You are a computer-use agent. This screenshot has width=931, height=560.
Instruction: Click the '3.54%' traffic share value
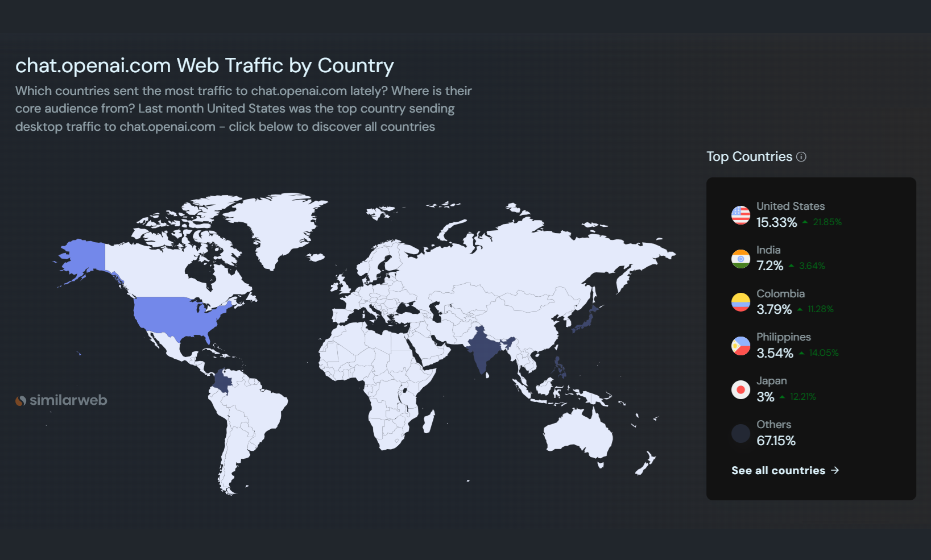775,353
